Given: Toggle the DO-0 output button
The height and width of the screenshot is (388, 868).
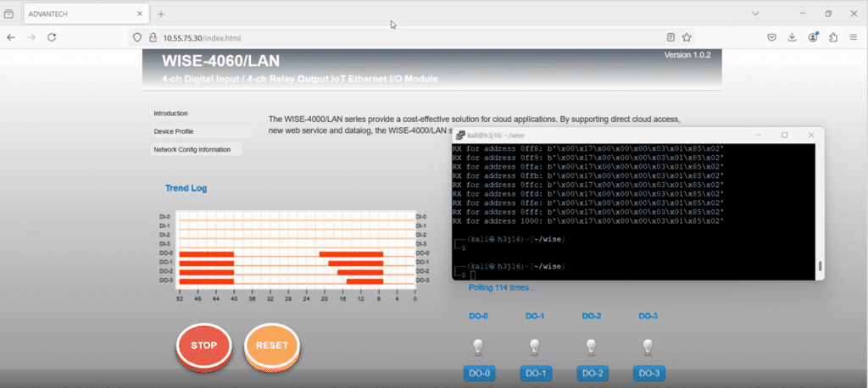Looking at the screenshot, I should click(x=480, y=374).
